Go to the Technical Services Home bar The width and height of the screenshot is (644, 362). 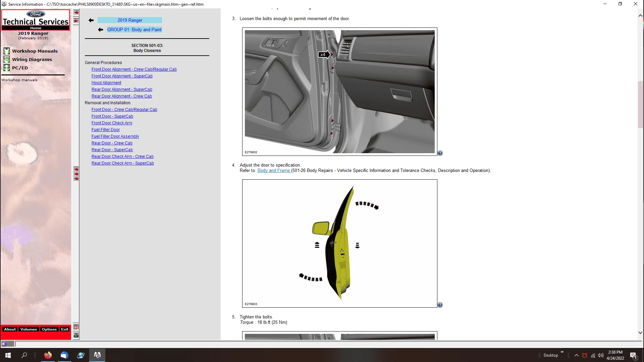(x=36, y=28)
